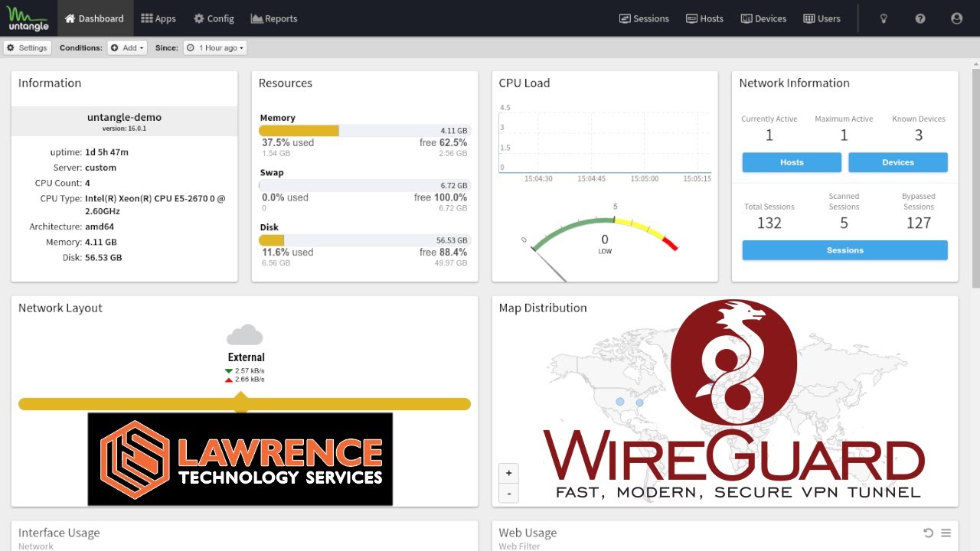Viewport: 980px width, 551px height.
Task: Click the Bypassed Sessions value 127
Action: 919,223
